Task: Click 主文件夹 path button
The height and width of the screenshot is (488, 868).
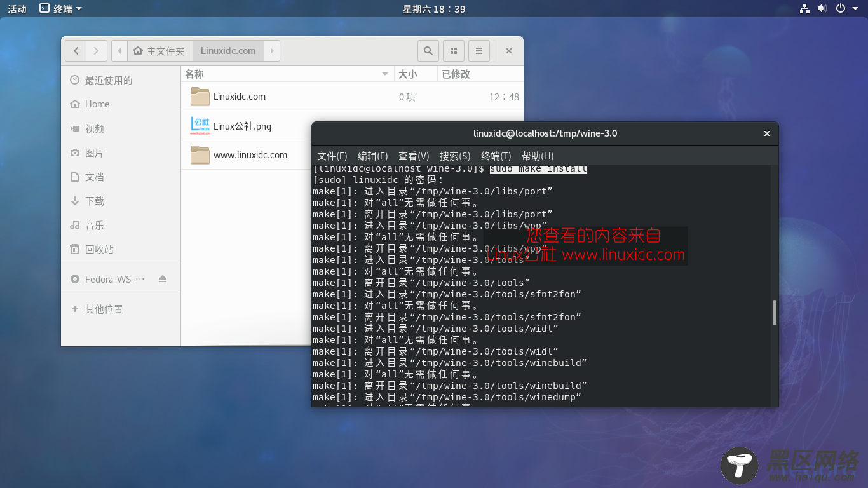Action: pyautogui.click(x=160, y=51)
